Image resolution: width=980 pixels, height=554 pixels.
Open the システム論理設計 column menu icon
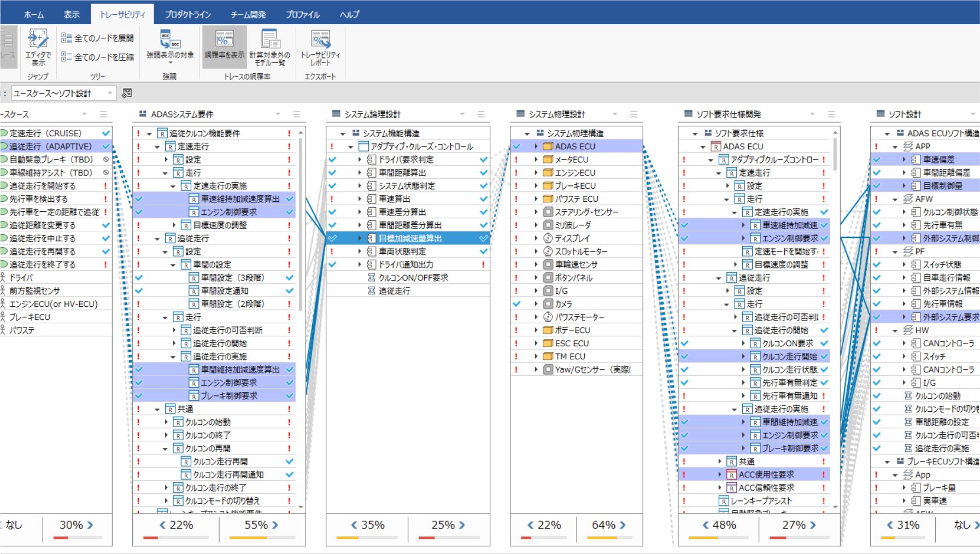481,114
